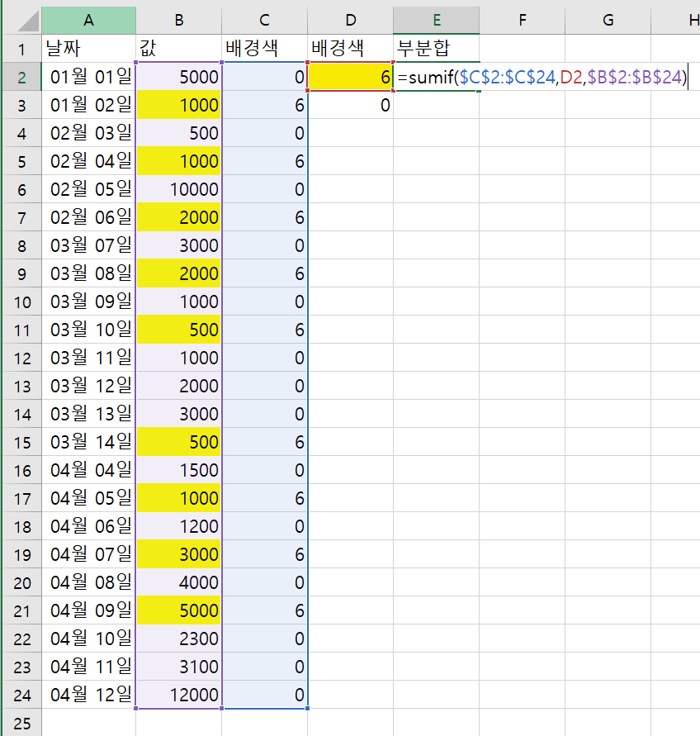Click date cell 03월 14일
The width and height of the screenshot is (700, 736).
(x=88, y=442)
